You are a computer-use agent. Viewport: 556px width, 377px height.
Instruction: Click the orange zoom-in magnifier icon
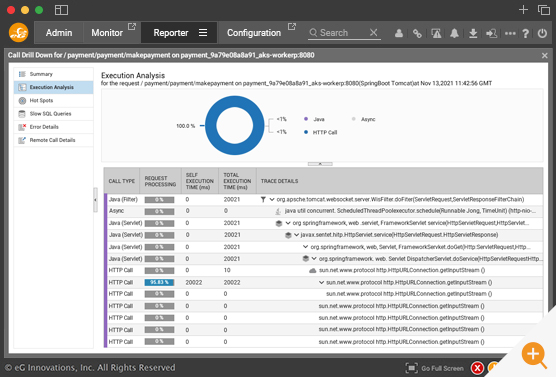534,355
